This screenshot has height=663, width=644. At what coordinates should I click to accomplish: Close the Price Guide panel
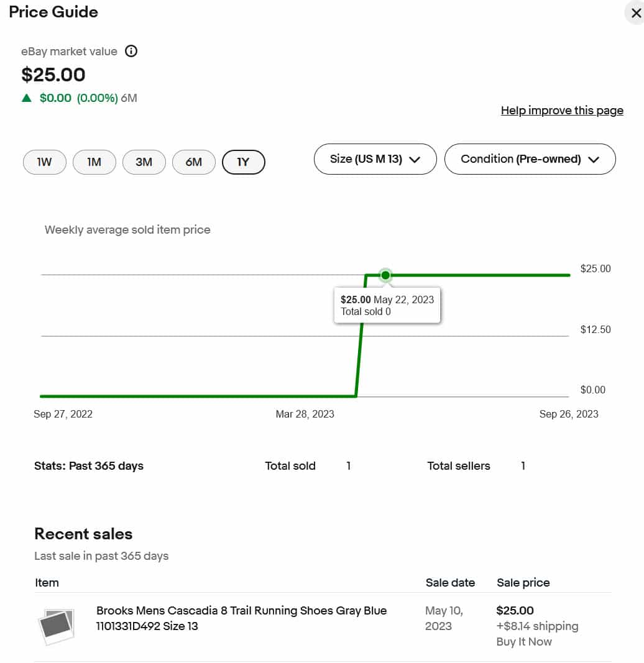coord(635,12)
